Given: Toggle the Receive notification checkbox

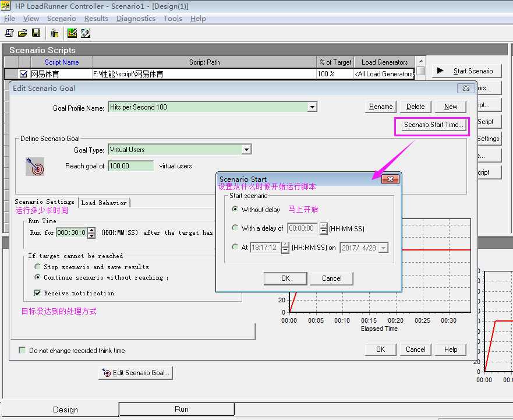Looking at the screenshot, I should (37, 293).
